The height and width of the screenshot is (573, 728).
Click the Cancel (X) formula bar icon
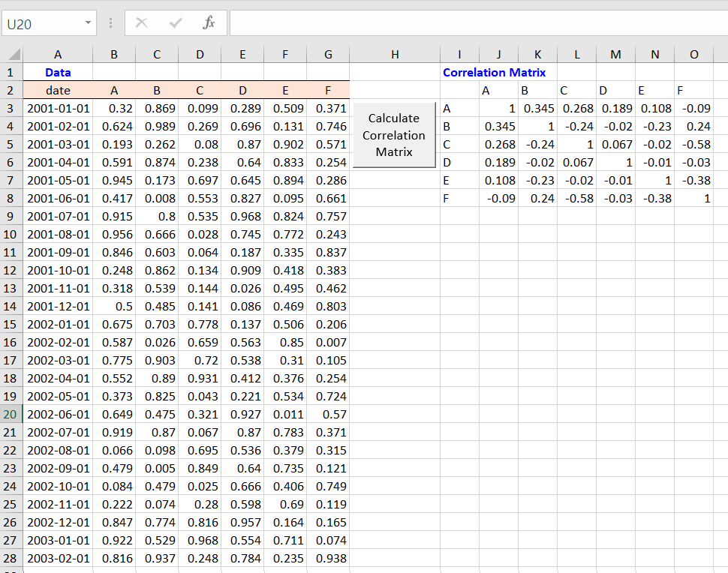coord(142,22)
